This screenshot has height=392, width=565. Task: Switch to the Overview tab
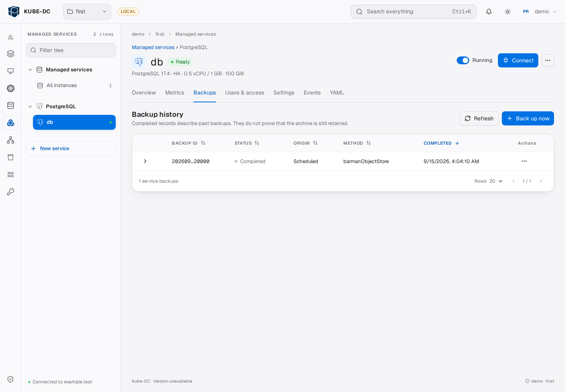[144, 93]
